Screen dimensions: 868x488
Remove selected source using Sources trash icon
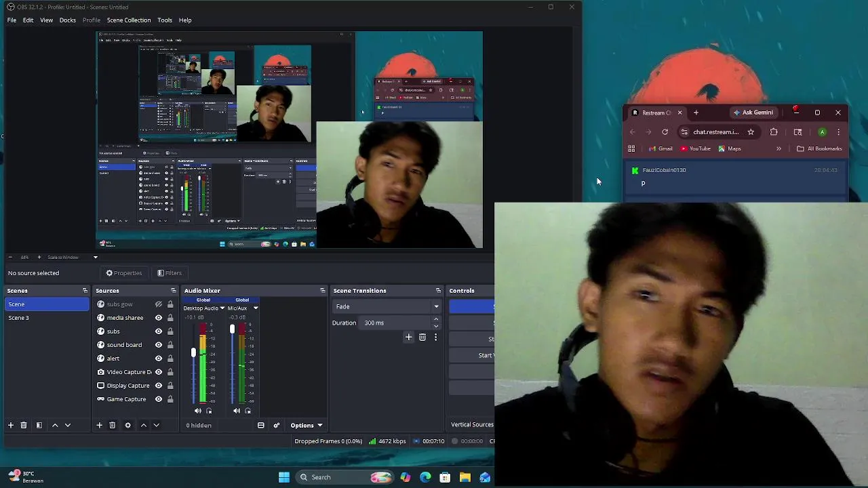tap(113, 425)
